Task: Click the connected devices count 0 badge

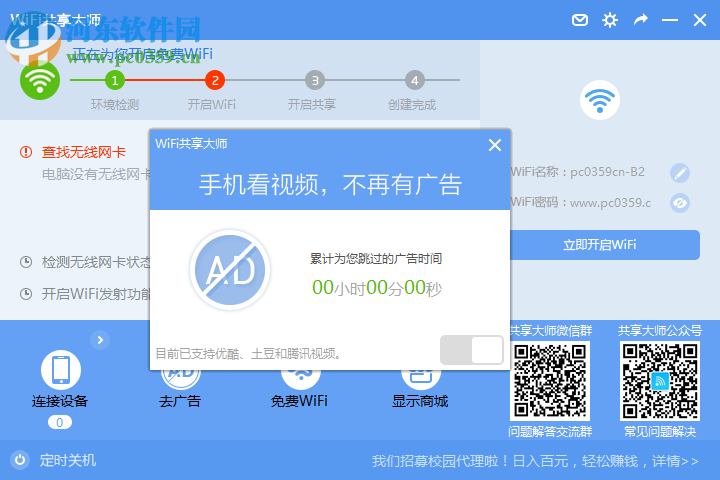Action: 60,423
